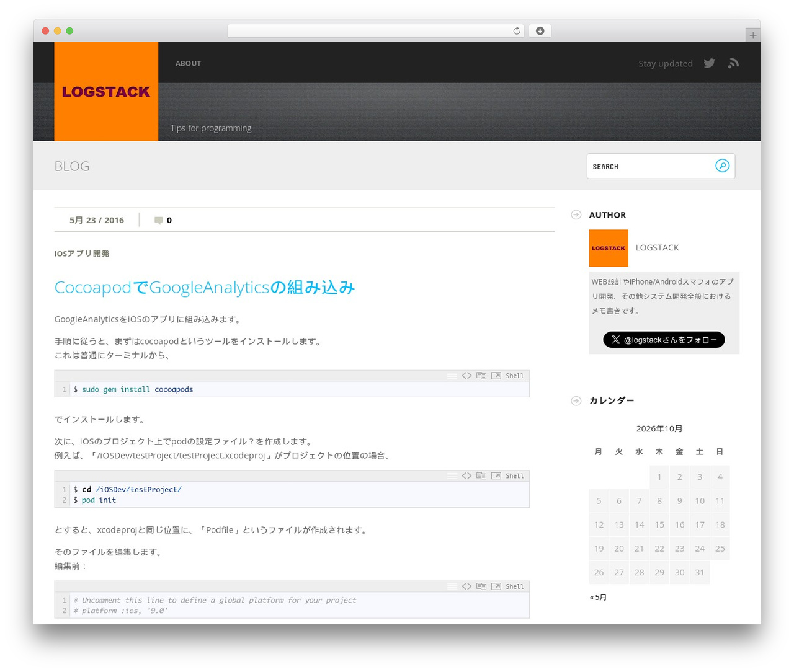Click the large orange LOGSTACK site logo
Viewport: 794px width, 672px height.
click(x=106, y=92)
